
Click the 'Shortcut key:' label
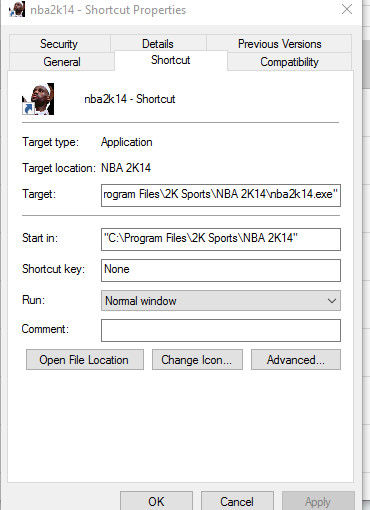53,269
